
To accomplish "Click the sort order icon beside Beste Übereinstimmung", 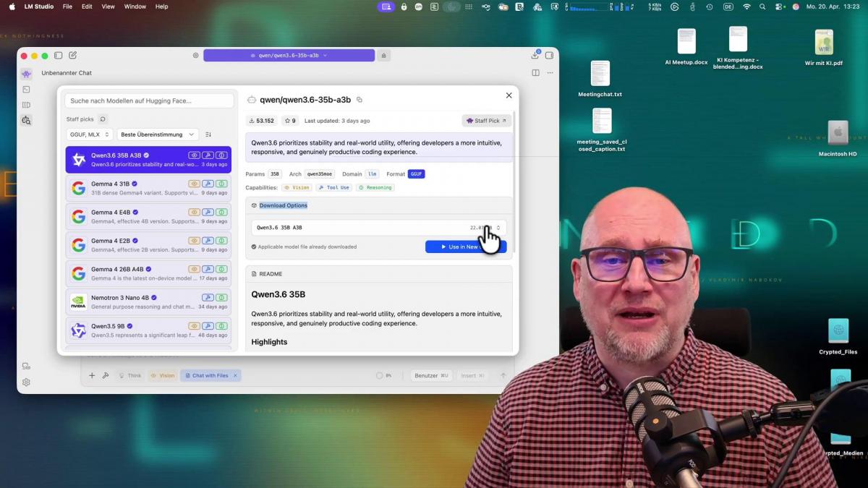I will tap(208, 134).
